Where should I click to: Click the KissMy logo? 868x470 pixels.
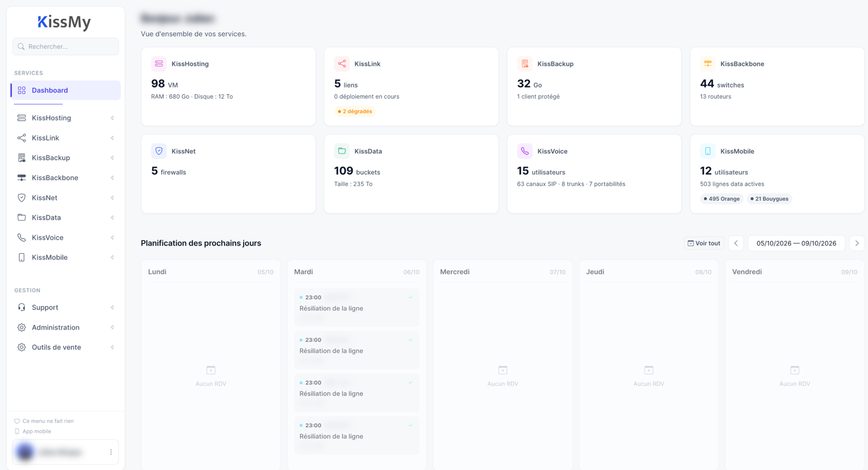coord(65,22)
